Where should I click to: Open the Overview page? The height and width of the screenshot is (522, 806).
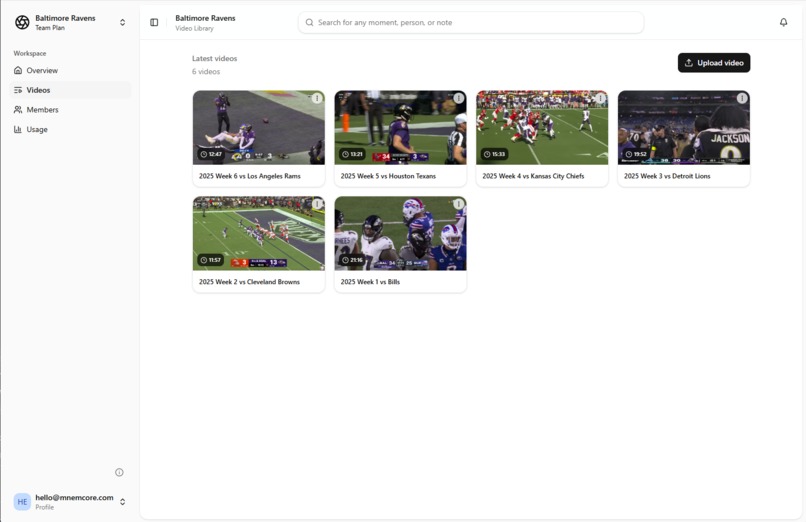70,70
